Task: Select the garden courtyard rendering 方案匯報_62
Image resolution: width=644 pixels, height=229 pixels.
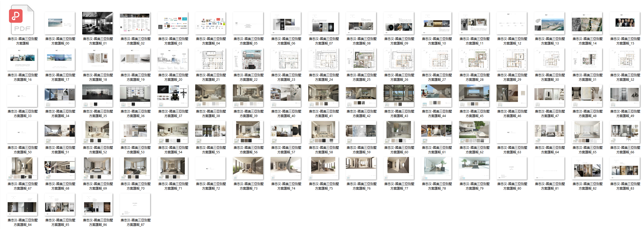Action: [x=474, y=132]
